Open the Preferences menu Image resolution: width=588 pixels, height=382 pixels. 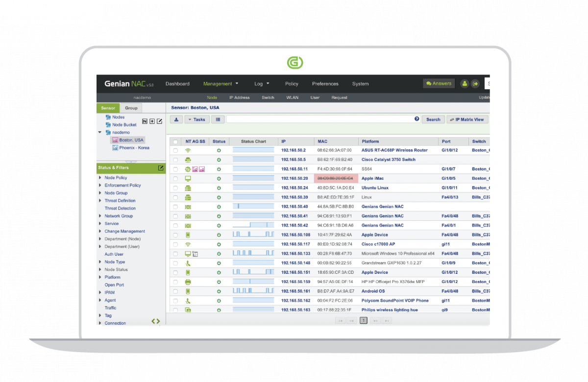coord(325,84)
